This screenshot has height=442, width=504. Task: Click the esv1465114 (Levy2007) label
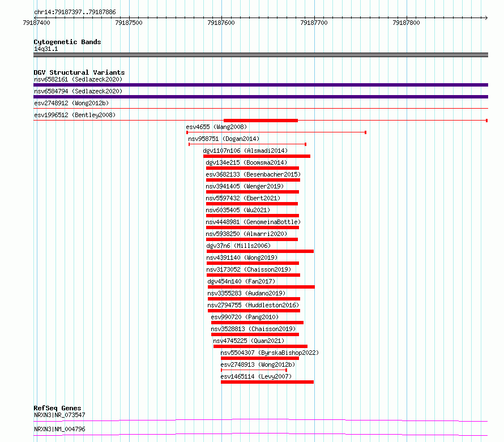click(x=256, y=376)
